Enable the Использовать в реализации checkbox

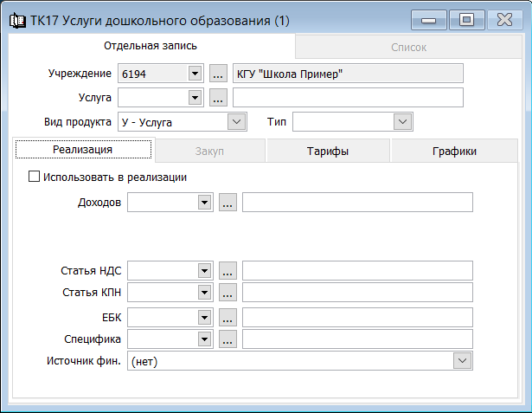pyautogui.click(x=34, y=177)
